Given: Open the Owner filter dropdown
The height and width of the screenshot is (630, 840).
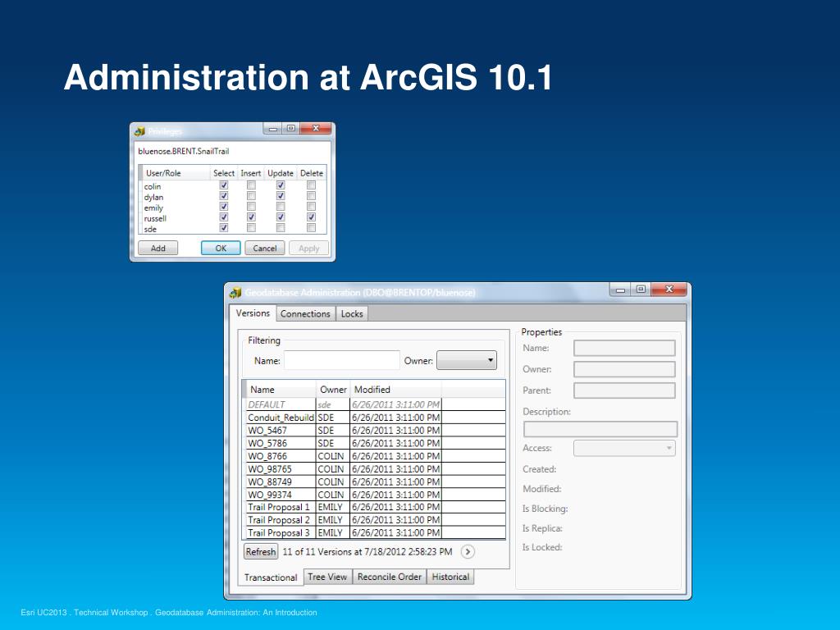Looking at the screenshot, I should pos(467,361).
